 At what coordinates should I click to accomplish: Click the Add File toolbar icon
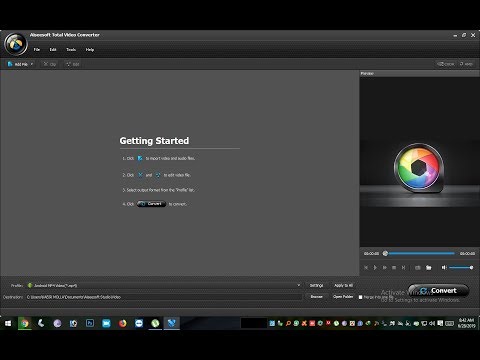(10, 64)
